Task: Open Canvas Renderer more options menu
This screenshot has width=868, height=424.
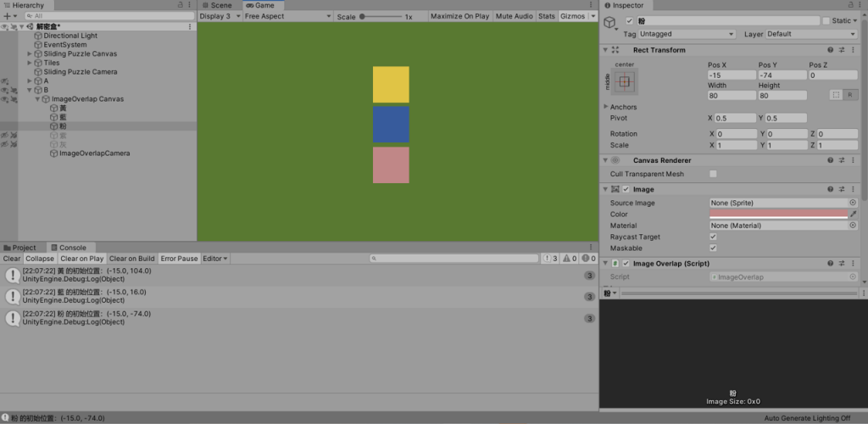Action: pyautogui.click(x=853, y=160)
